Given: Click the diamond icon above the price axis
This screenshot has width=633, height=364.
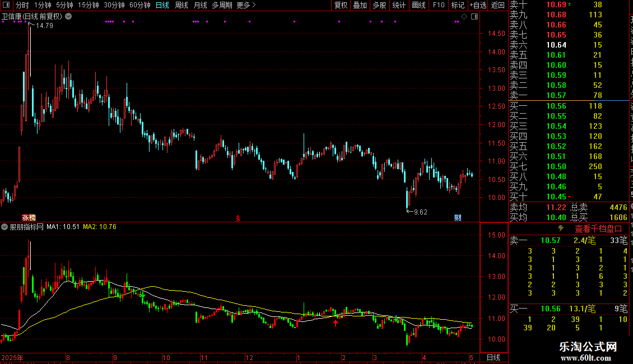Looking at the screenshot, I should pyautogui.click(x=464, y=17).
